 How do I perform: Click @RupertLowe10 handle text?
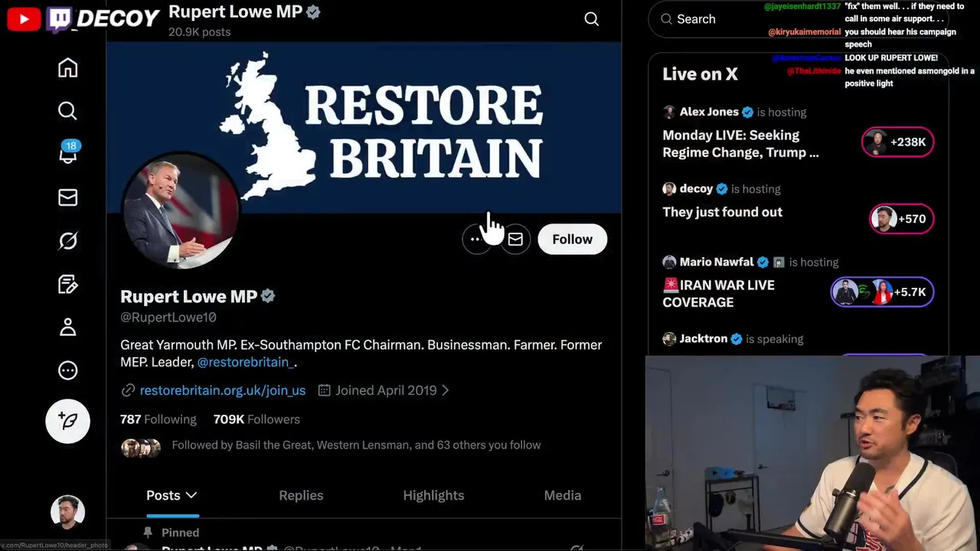[x=168, y=317]
